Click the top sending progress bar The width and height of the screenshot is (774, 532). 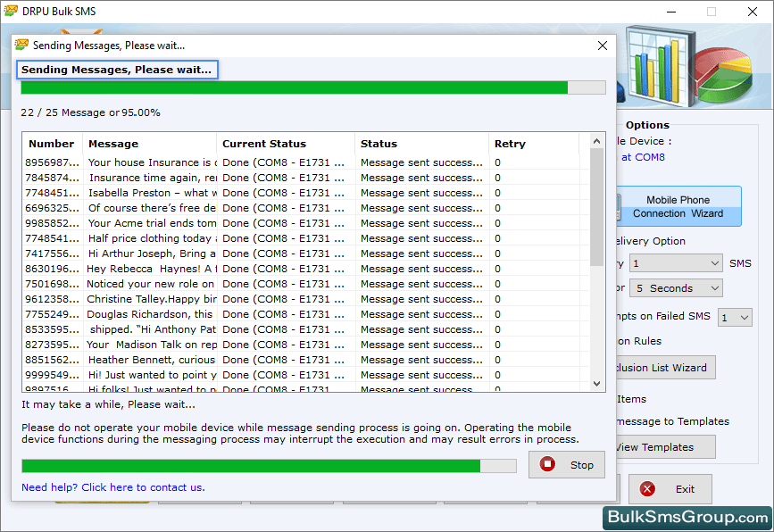pyautogui.click(x=313, y=87)
